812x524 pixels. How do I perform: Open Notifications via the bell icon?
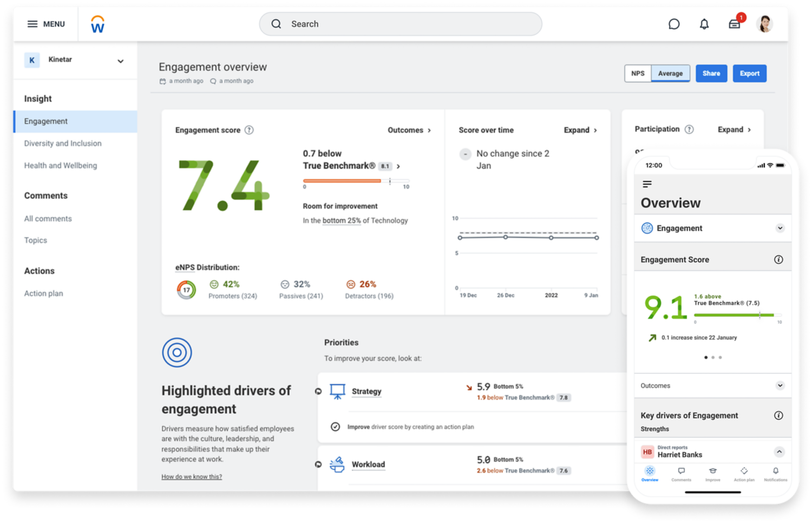click(776, 471)
